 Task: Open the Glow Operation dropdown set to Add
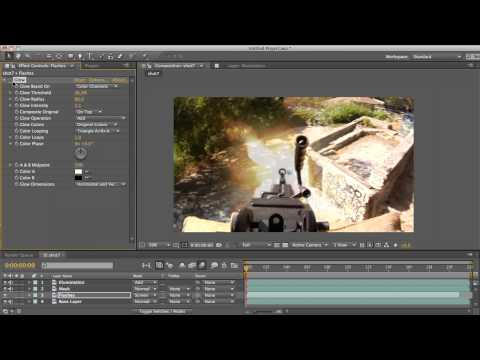pyautogui.click(x=101, y=118)
